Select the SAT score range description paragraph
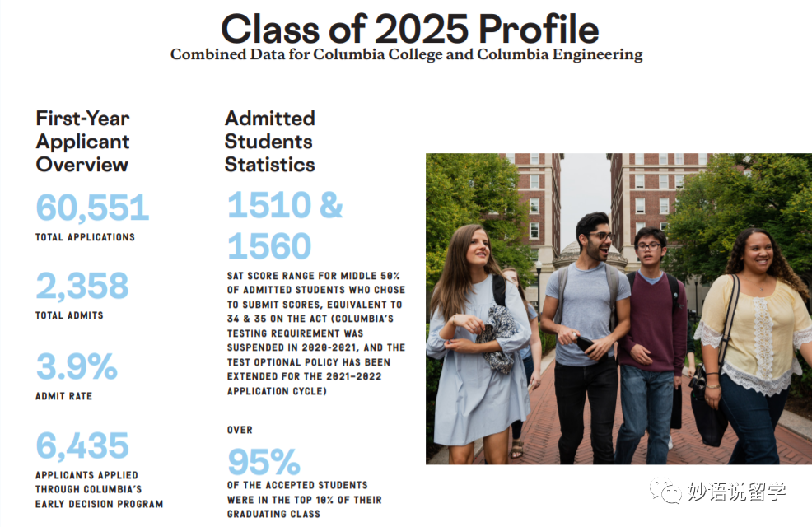The image size is (812, 527). tap(316, 333)
